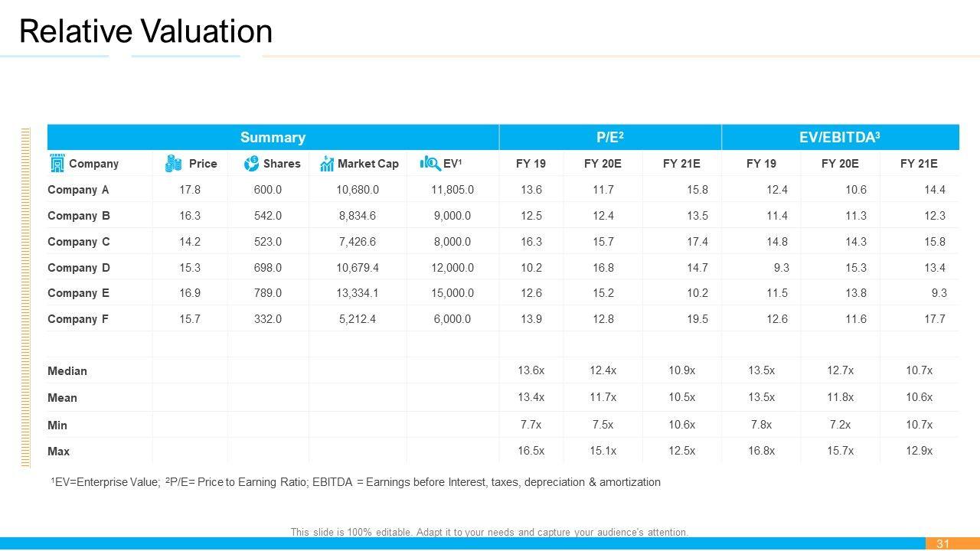This screenshot has width=980, height=551.
Task: Select the EV/EBITDA header cell
Action: pos(841,138)
